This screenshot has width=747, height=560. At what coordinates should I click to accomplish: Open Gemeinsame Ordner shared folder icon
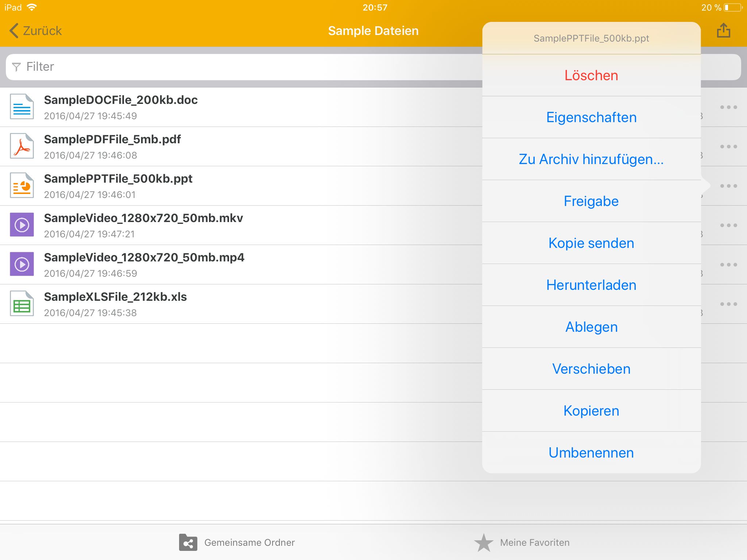point(188,542)
